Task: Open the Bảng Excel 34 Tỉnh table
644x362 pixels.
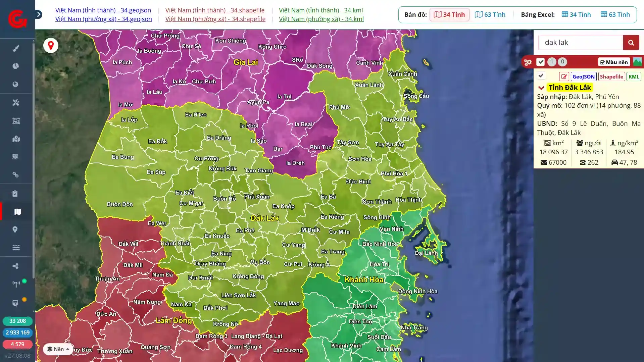Action: point(576,14)
